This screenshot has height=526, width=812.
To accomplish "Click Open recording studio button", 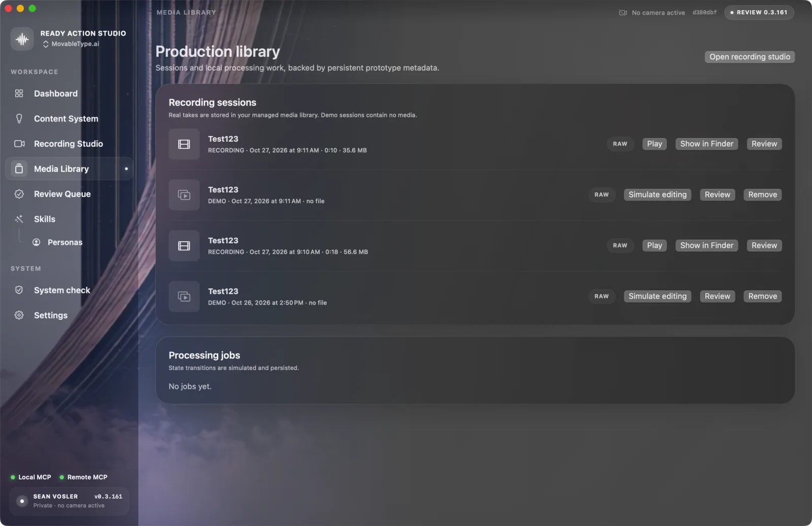I will [750, 57].
